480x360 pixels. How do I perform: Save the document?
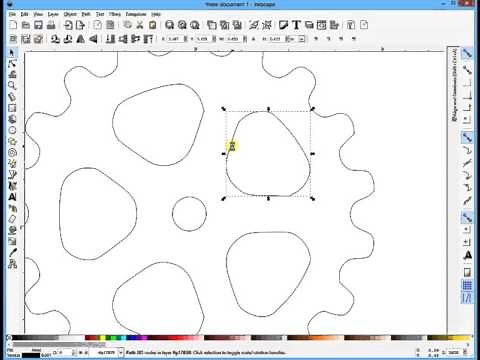pyautogui.click(x=38, y=25)
